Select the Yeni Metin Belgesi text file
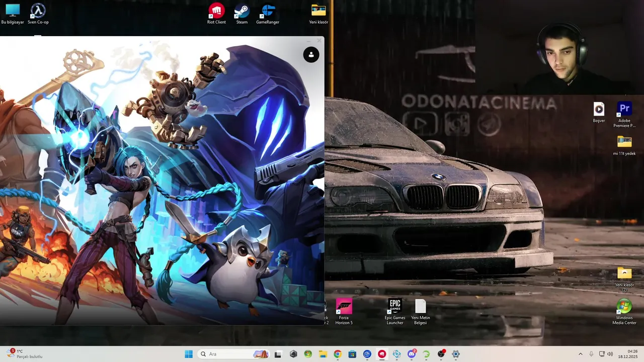Image resolution: width=644 pixels, height=362 pixels. coord(421,312)
